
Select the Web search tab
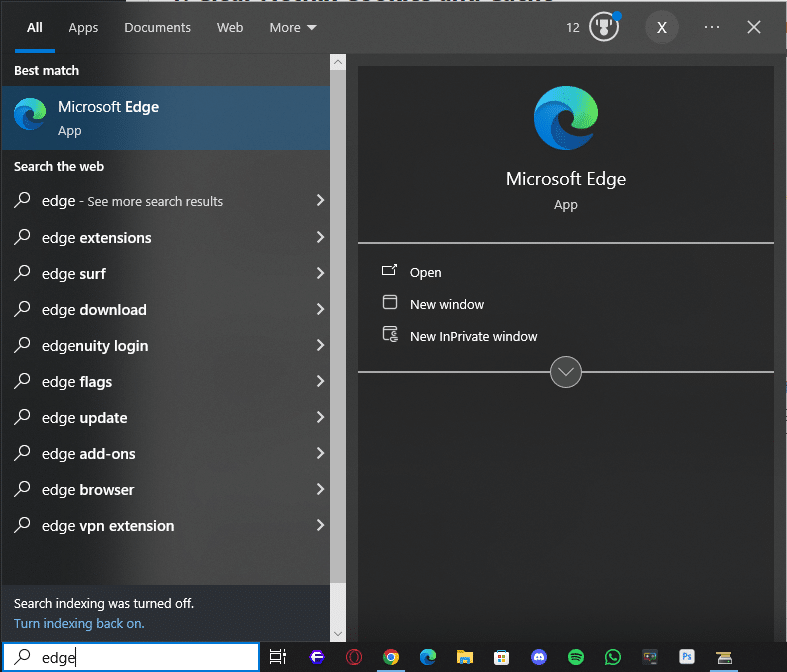tap(230, 28)
